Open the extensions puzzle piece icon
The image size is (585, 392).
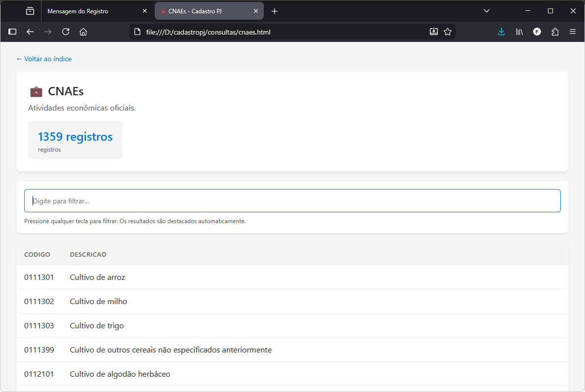point(555,32)
